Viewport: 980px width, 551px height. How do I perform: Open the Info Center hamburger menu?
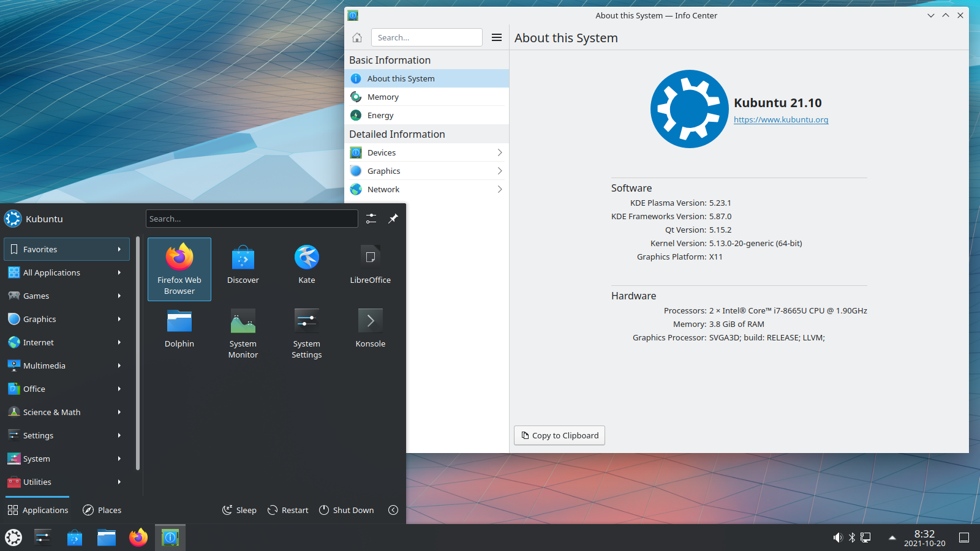coord(497,37)
